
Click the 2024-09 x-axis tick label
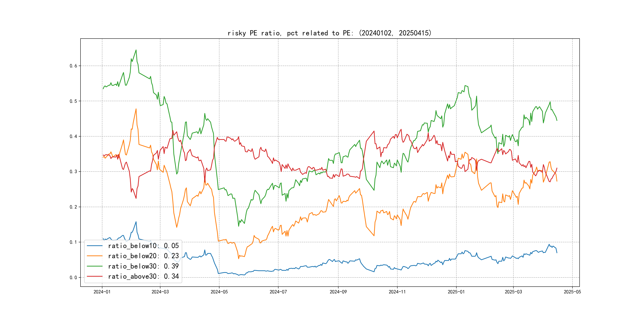coord(338,292)
